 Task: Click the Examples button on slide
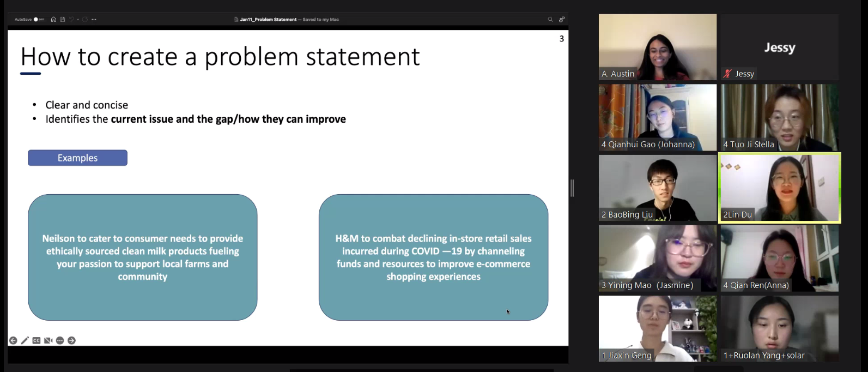[77, 158]
